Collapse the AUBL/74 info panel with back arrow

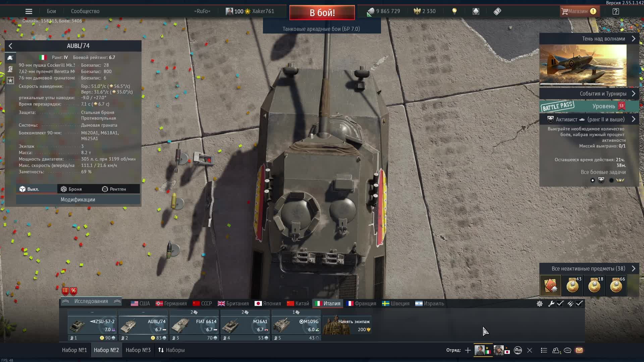coord(10,46)
